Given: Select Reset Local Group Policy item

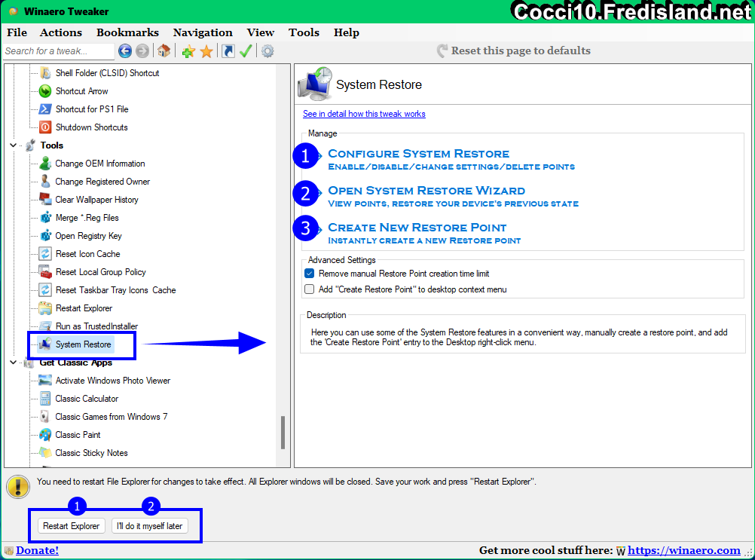Looking at the screenshot, I should point(101,272).
